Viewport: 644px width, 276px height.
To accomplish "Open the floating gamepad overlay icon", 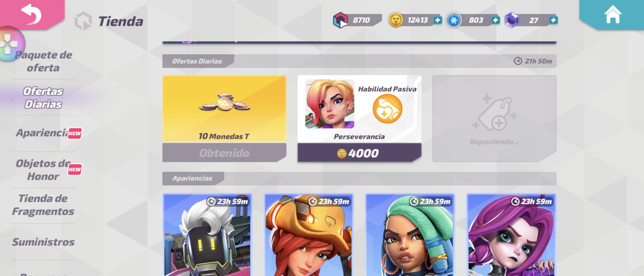I will click(10, 44).
